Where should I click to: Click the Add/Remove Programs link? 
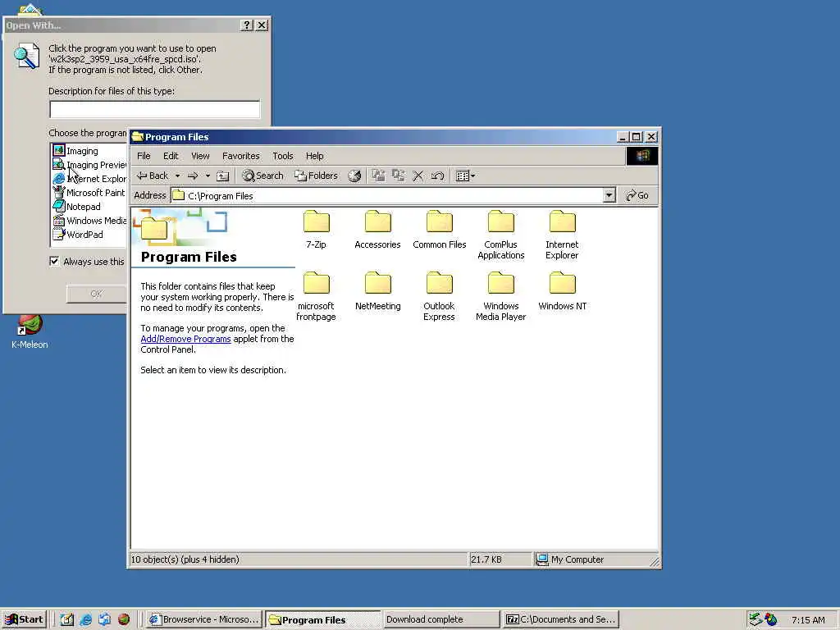point(185,339)
